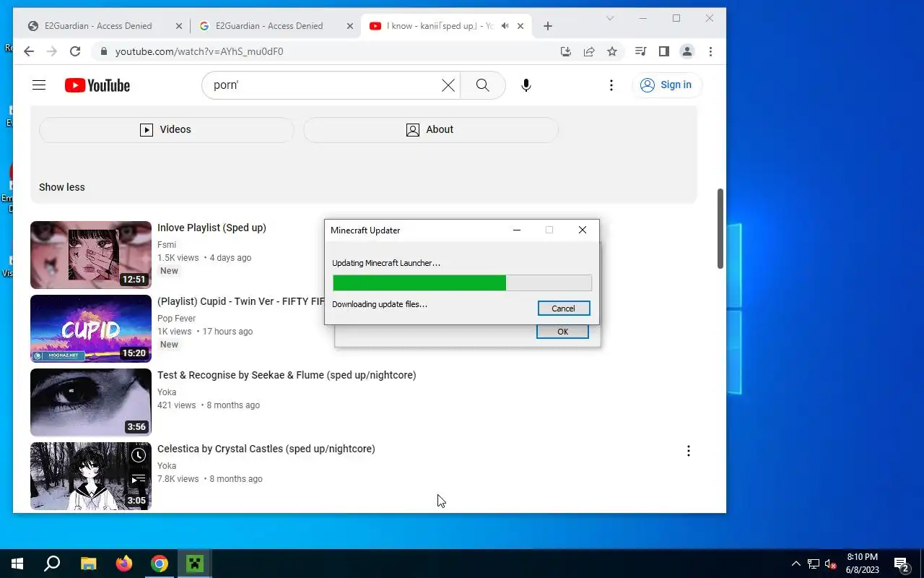
Task: Sign in to YouTube
Action: click(x=667, y=85)
